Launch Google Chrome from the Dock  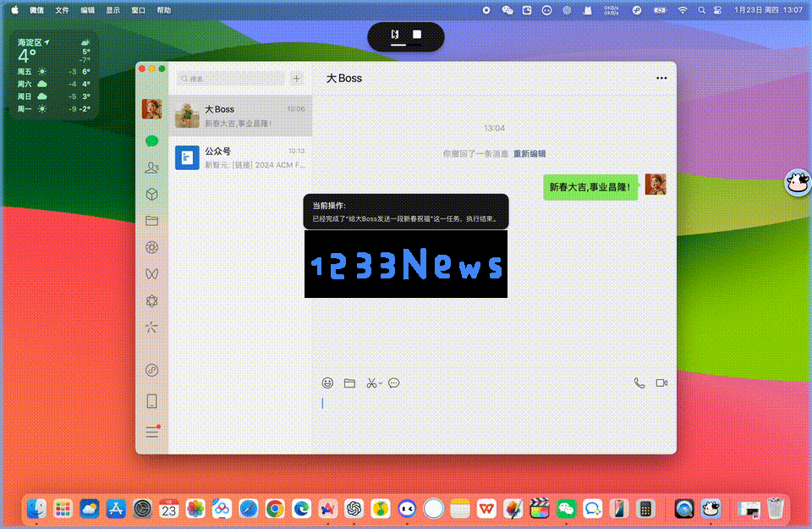coord(274,509)
